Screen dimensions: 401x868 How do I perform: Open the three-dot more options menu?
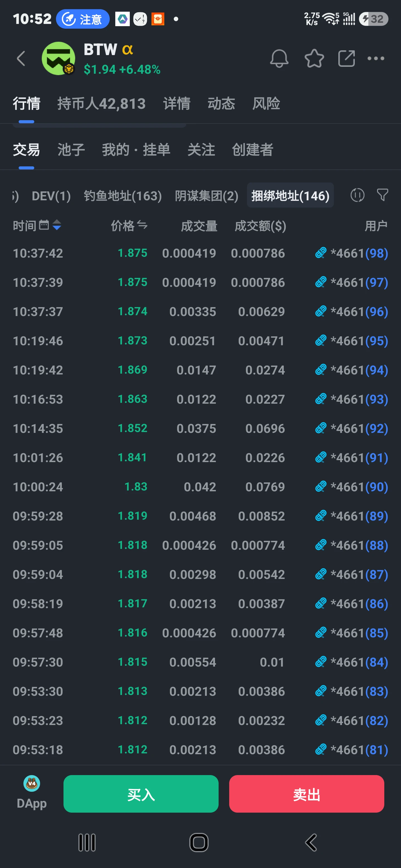(376, 58)
